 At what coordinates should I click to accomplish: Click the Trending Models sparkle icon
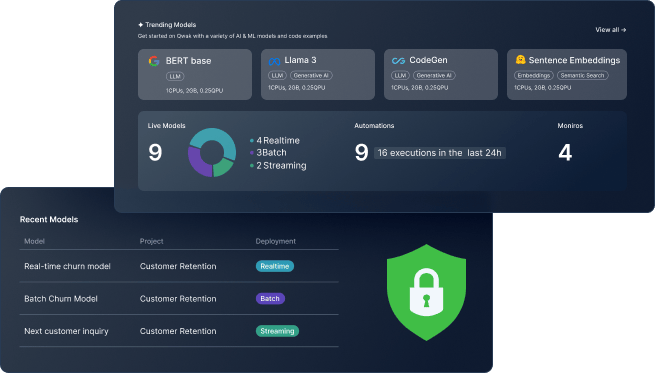[140, 25]
